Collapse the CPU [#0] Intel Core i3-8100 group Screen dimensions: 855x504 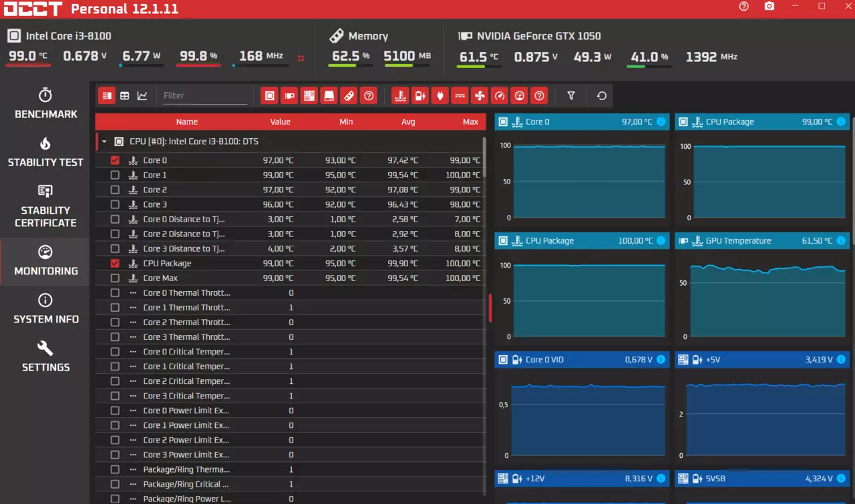click(x=104, y=142)
